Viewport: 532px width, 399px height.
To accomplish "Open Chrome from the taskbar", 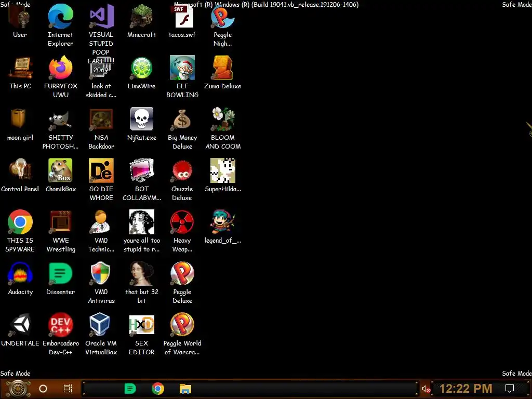I will 158,389.
